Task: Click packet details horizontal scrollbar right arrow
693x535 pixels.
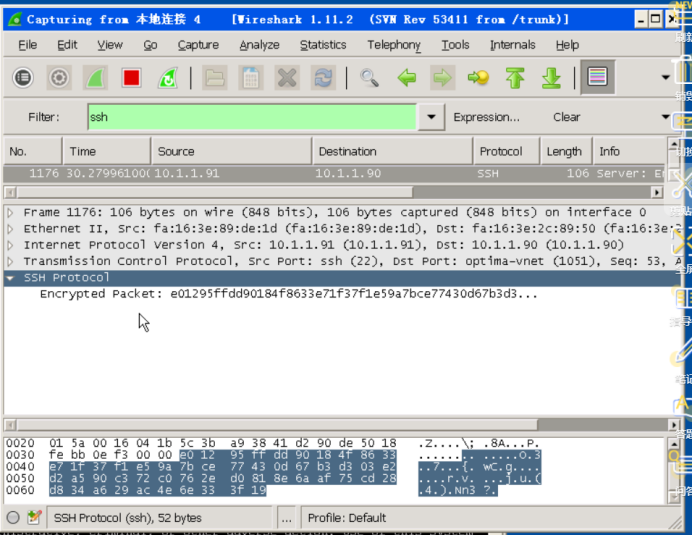Action: (673, 425)
